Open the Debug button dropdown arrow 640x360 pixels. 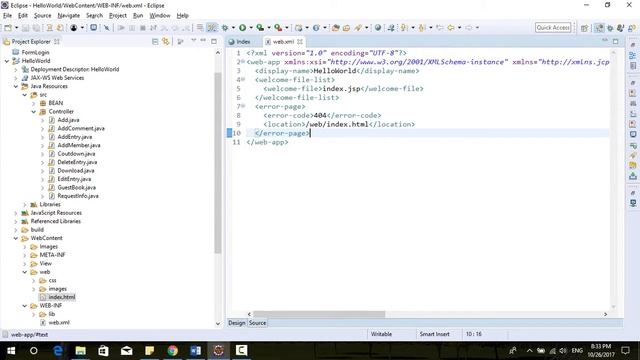[233, 28]
